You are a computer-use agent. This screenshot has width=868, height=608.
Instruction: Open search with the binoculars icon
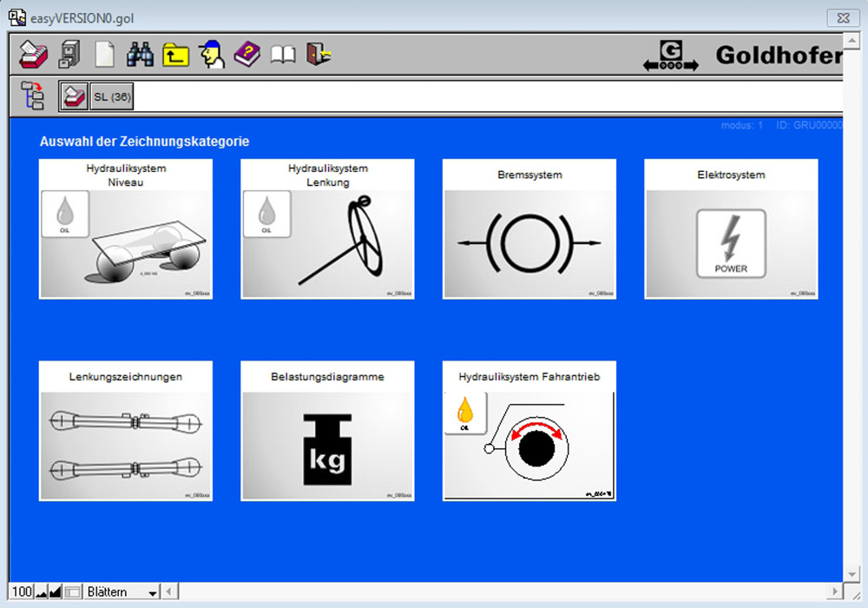[x=139, y=55]
